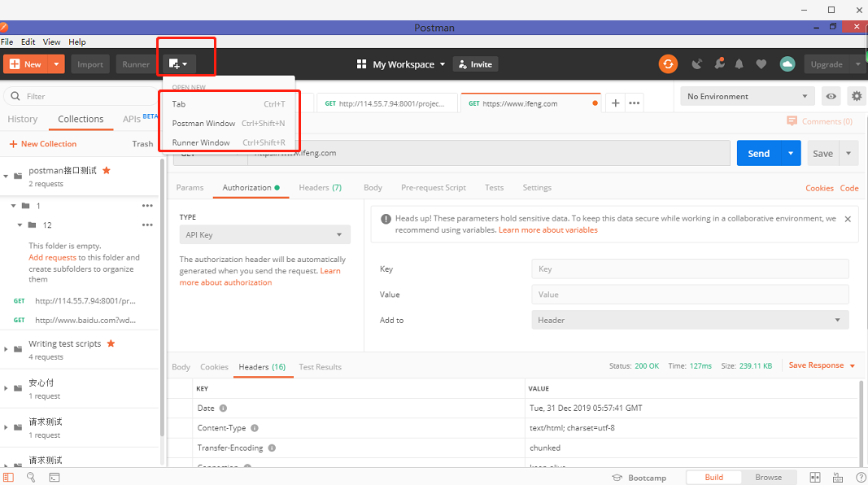Image resolution: width=868 pixels, height=485 pixels.
Task: Switch to Browse mode
Action: (769, 477)
